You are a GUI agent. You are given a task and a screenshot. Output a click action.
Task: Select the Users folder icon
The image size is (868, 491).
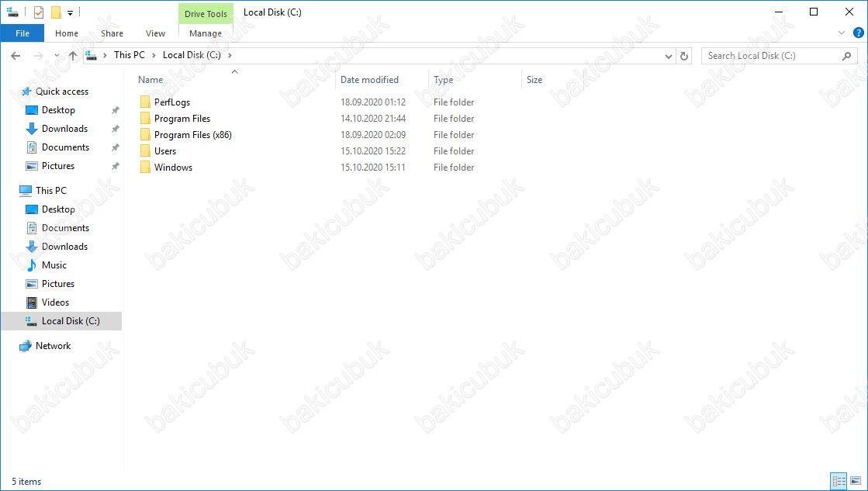[145, 151]
